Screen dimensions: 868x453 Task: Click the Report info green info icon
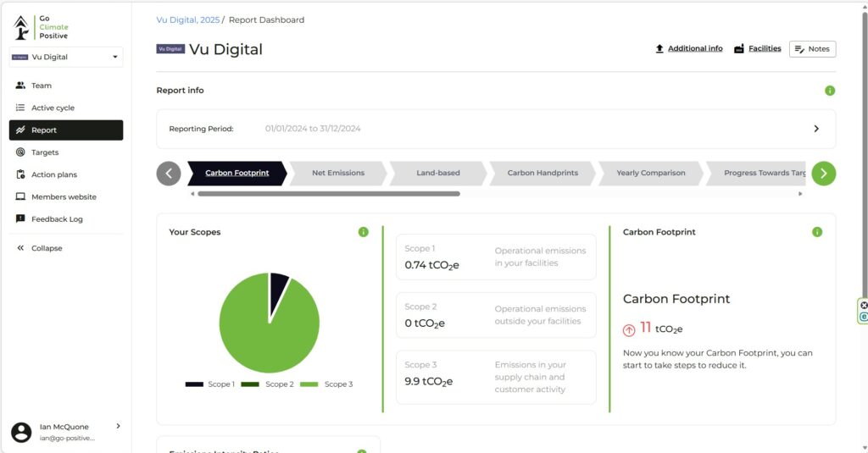point(829,91)
